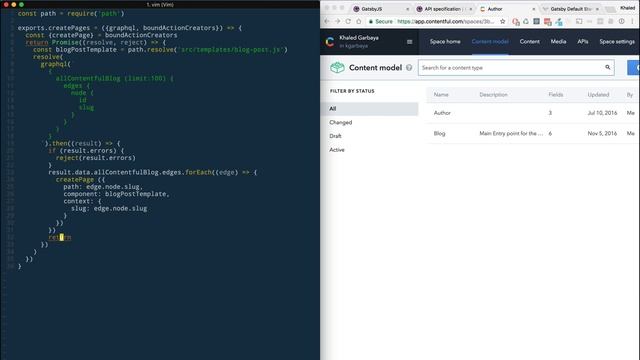
Task: Click the Jul 10, 2016 date cell
Action: [602, 113]
